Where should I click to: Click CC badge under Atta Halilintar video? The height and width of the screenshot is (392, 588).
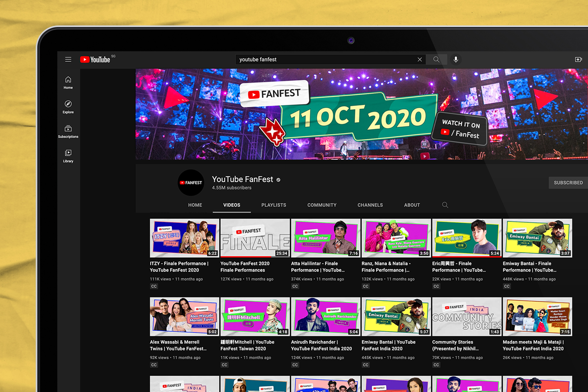tap(295, 286)
